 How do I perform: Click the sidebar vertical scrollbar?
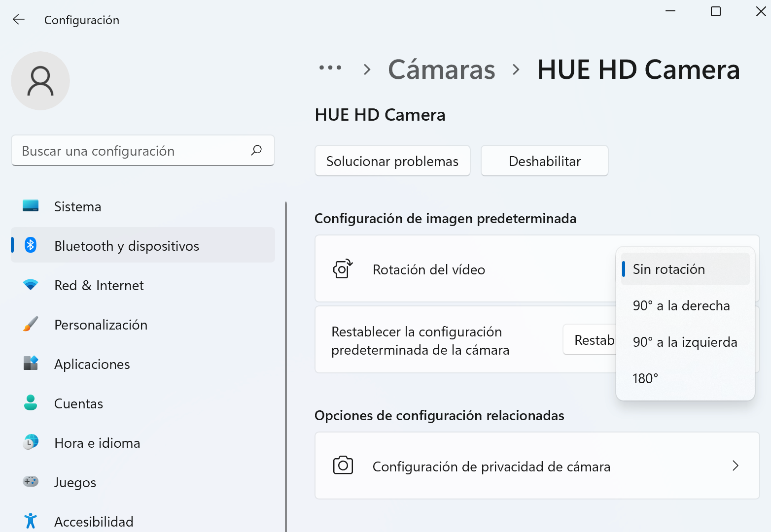point(286,366)
